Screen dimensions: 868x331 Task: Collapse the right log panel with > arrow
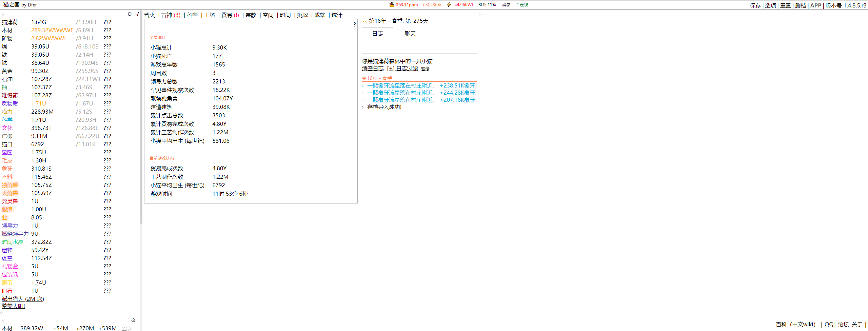tap(480, 15)
